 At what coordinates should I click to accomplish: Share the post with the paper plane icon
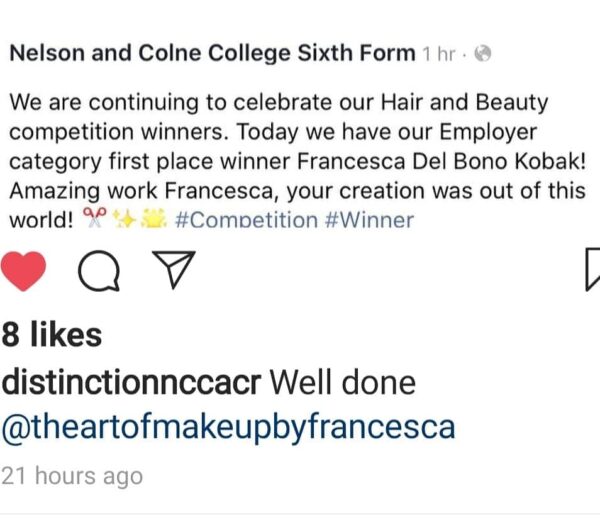click(174, 269)
